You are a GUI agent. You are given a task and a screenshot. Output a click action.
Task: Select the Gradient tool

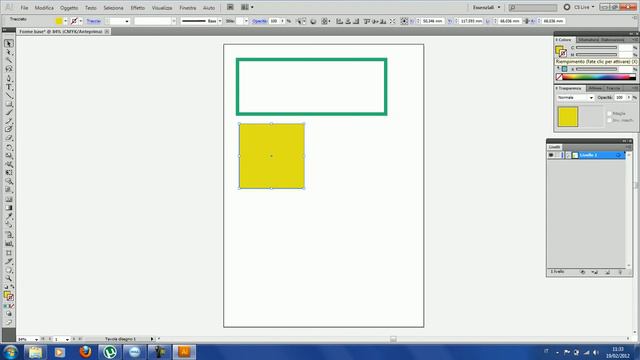[9, 208]
